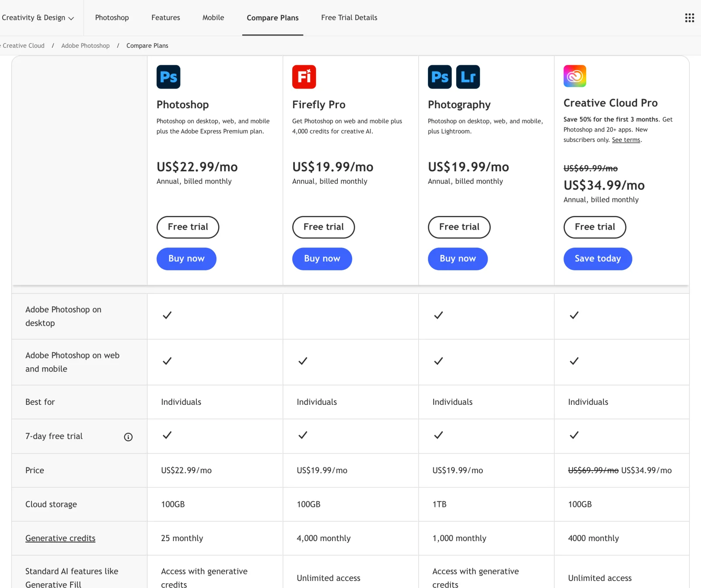This screenshot has height=588, width=701.
Task: Start Free trial for Photoshop plan
Action: [188, 227]
